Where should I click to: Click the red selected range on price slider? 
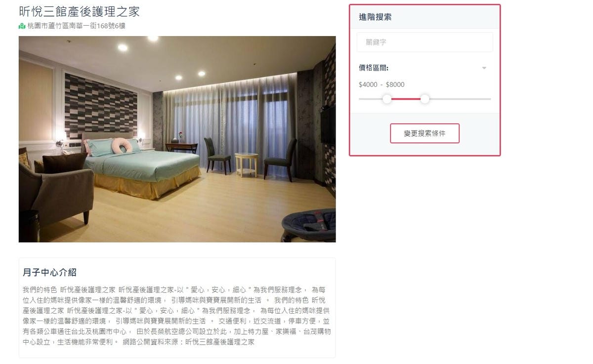pyautogui.click(x=406, y=99)
